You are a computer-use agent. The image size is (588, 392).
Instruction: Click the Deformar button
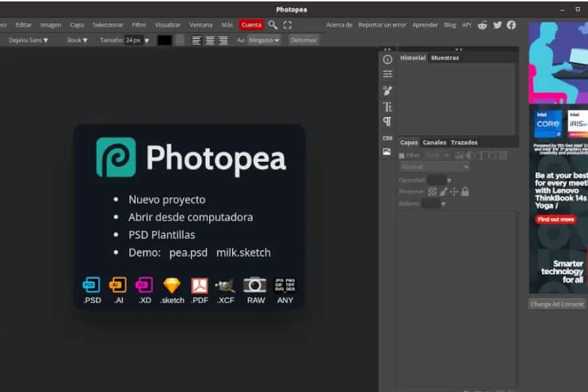(x=304, y=40)
